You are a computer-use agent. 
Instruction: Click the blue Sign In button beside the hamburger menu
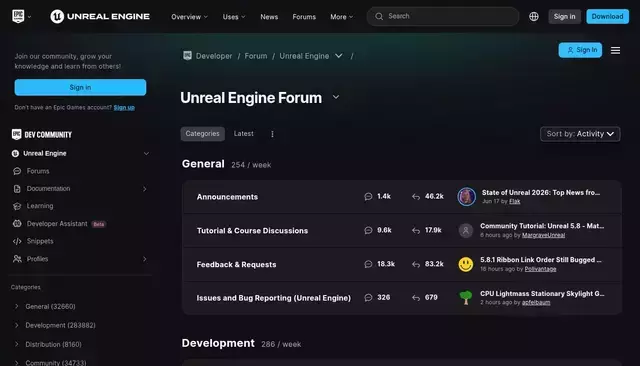[x=580, y=50]
